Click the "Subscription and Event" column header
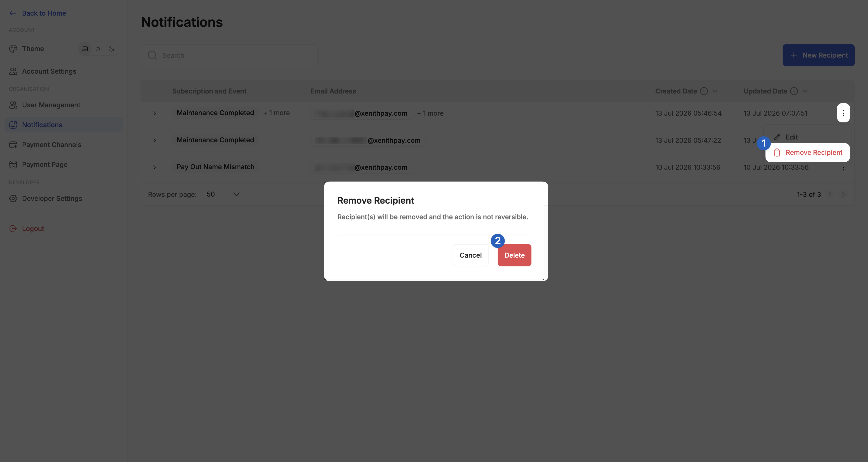 coord(209,91)
